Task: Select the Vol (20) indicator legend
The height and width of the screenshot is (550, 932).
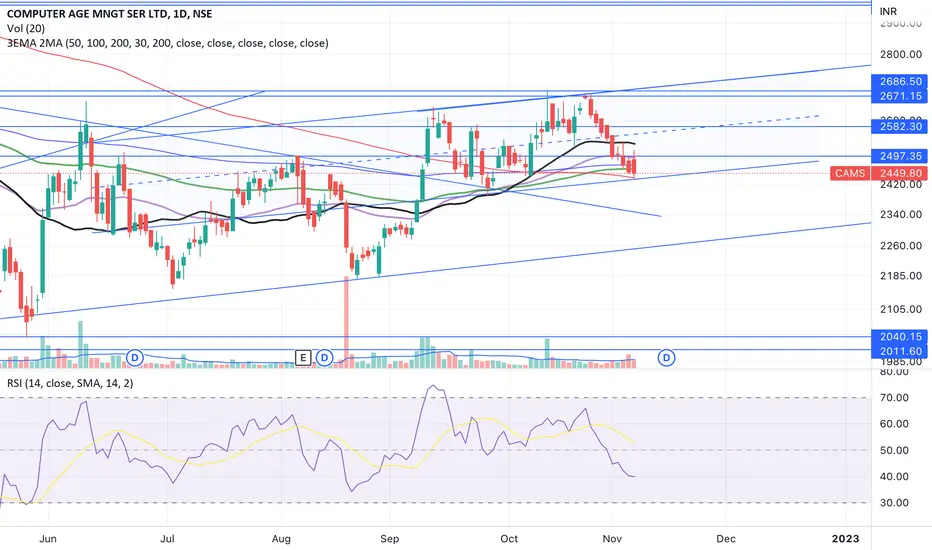Action: click(x=26, y=28)
